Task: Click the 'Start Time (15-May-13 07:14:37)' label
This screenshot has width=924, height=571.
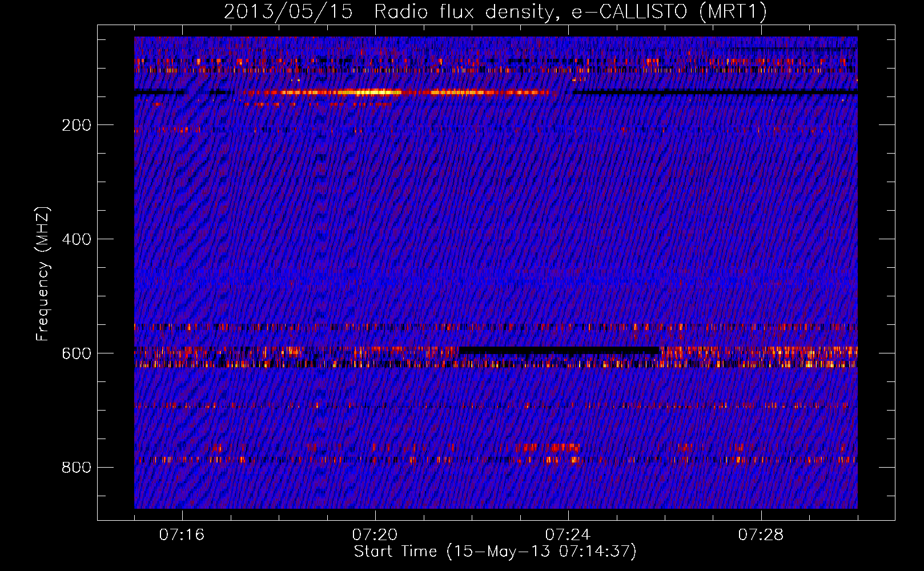Action: [x=495, y=552]
